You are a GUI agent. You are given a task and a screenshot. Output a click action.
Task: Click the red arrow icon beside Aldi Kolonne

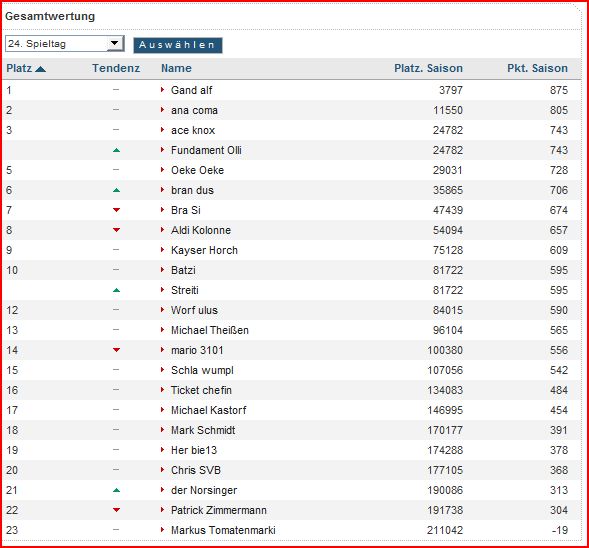click(162, 229)
